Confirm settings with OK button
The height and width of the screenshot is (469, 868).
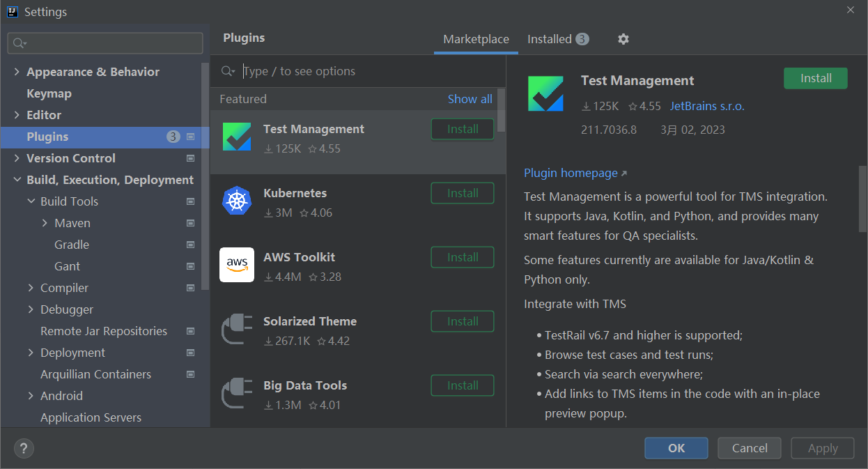676,448
